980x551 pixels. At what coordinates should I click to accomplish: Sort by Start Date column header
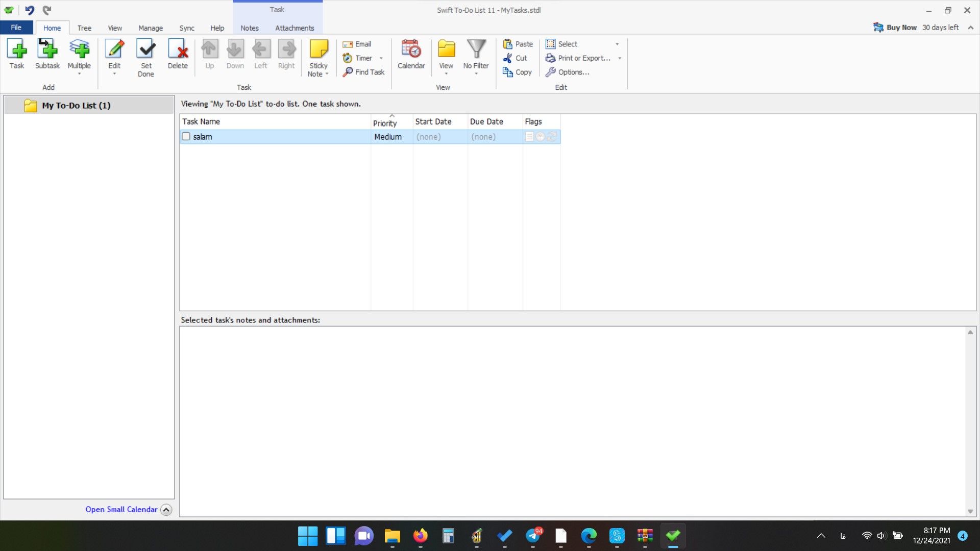(440, 121)
